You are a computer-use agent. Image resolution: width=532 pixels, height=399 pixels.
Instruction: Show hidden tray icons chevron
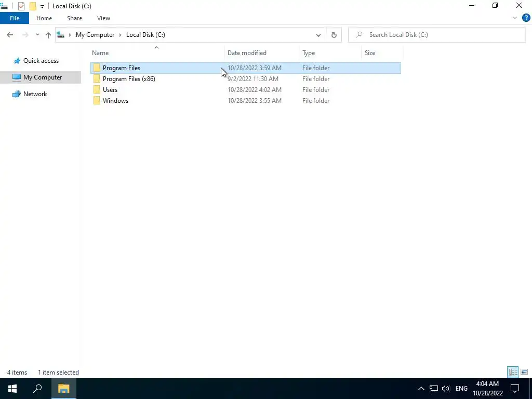click(421, 389)
